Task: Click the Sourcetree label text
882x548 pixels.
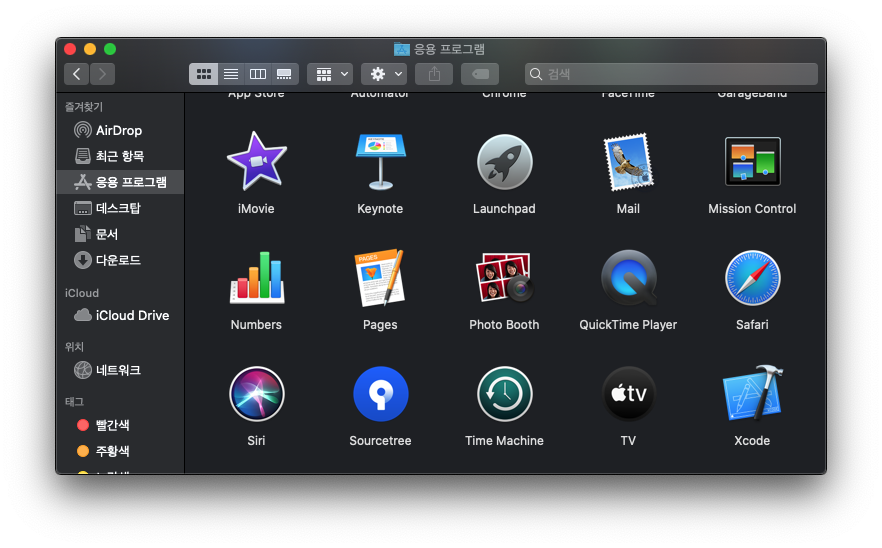Action: pos(380,441)
